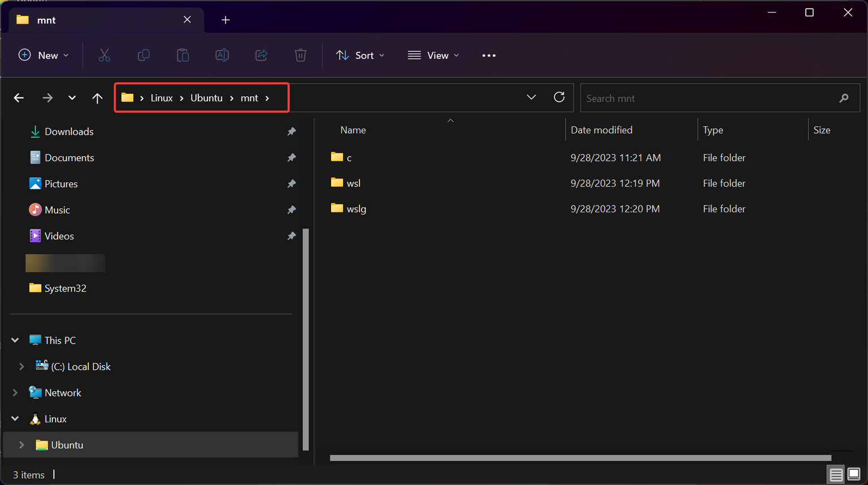Click the Share icon in the toolbar
Screen dimensions: 868x485
[261, 55]
